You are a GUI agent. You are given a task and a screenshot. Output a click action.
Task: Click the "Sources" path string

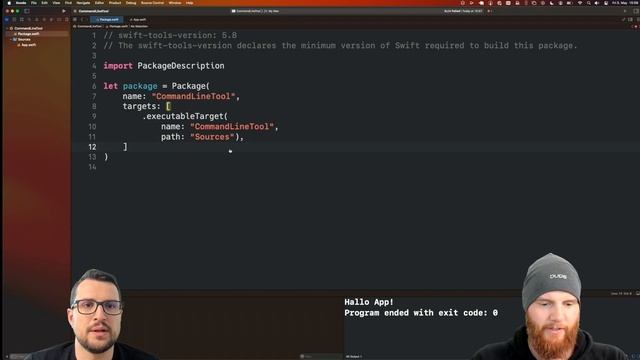click(x=212, y=137)
